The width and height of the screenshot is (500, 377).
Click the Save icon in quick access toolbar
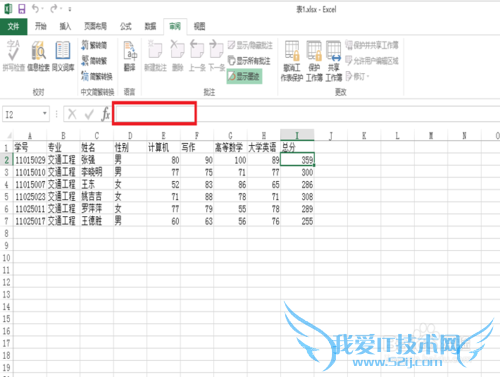(22, 9)
